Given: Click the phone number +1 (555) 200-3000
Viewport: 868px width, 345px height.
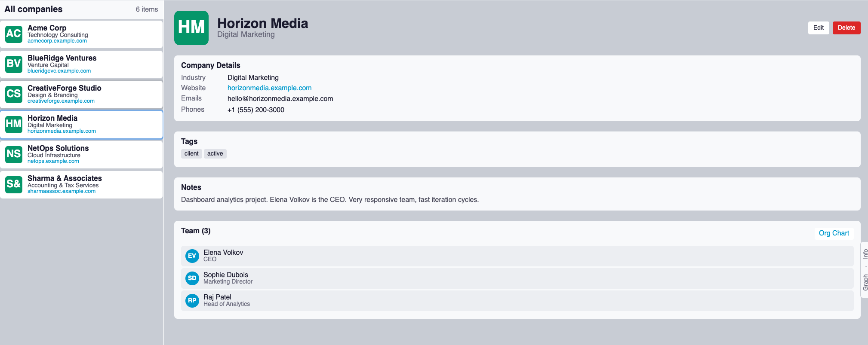Looking at the screenshot, I should 256,110.
